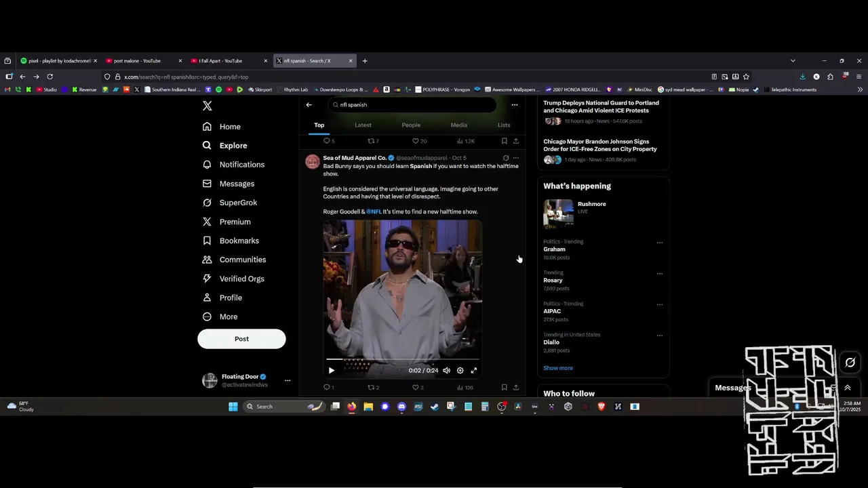
Task: Mute the video with speaker icon
Action: [x=446, y=371]
